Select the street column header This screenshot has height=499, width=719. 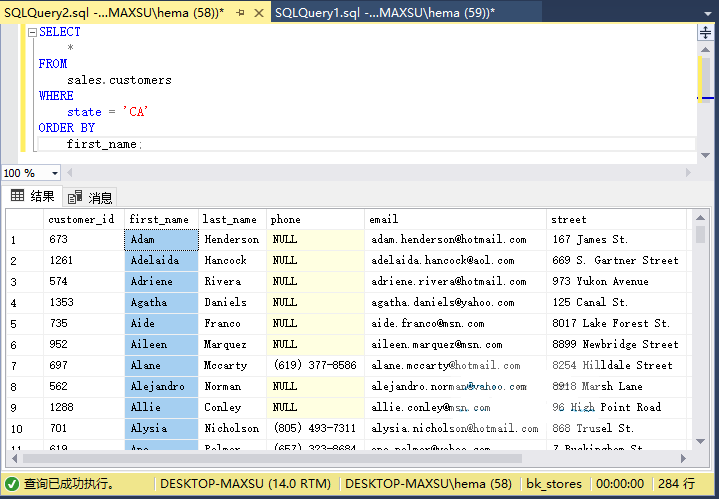[616, 219]
